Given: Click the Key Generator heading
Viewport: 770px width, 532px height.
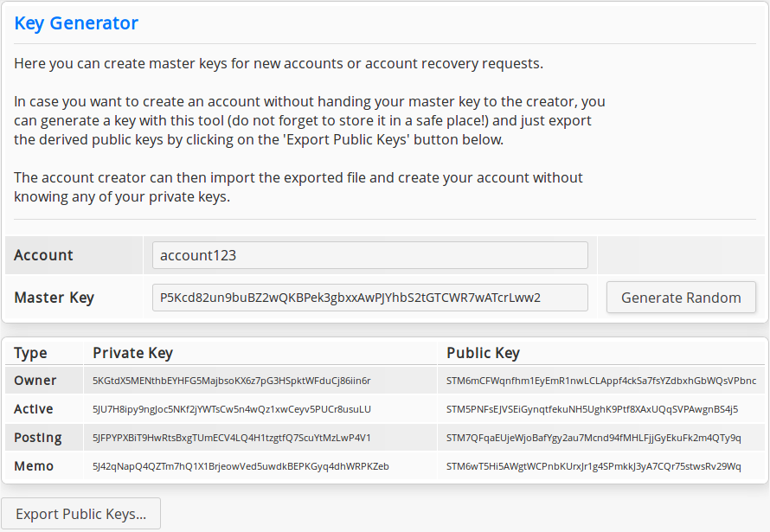Looking at the screenshot, I should (x=76, y=23).
